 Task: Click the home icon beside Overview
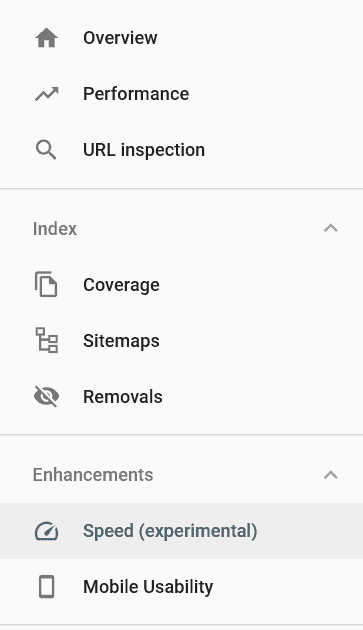coord(47,38)
